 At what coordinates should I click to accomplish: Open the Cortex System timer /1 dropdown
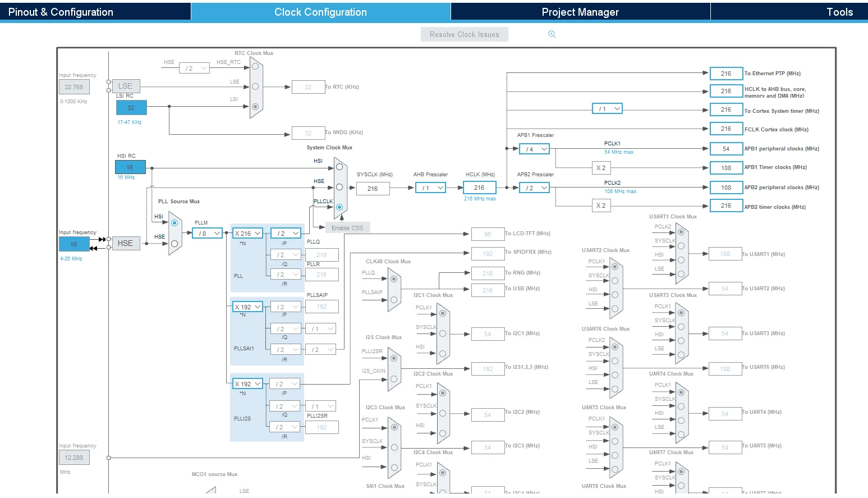click(x=608, y=109)
